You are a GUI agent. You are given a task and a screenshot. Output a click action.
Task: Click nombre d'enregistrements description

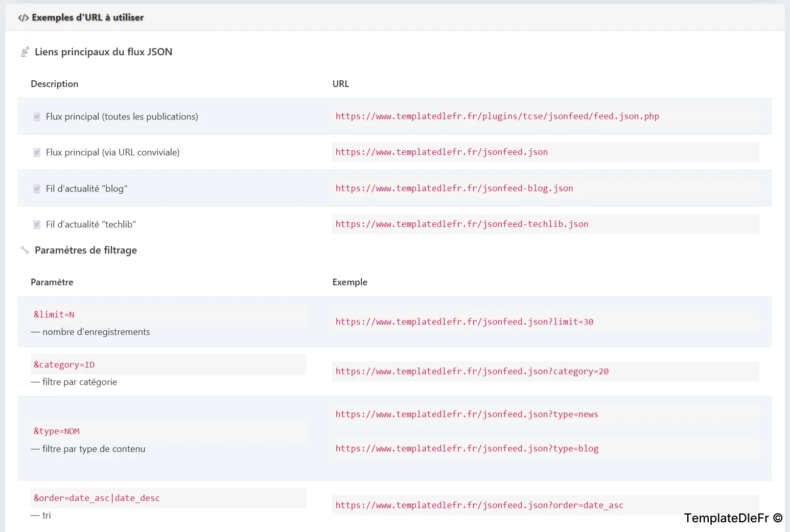tap(96, 332)
